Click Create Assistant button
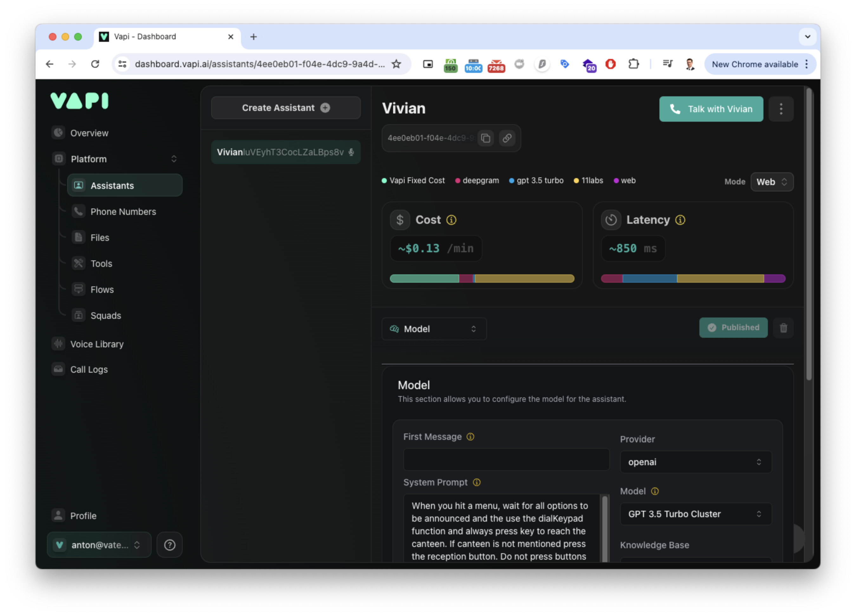Image resolution: width=856 pixels, height=616 pixels. 286,108
